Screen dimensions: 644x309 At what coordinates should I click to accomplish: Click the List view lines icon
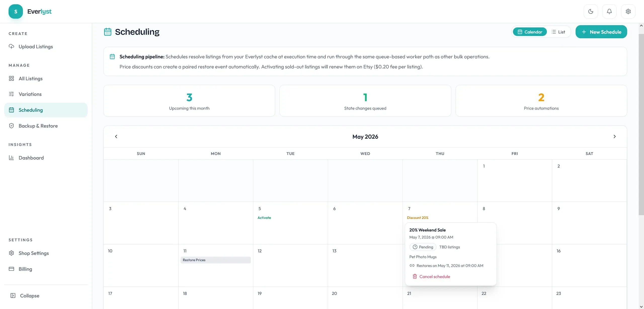tap(553, 32)
